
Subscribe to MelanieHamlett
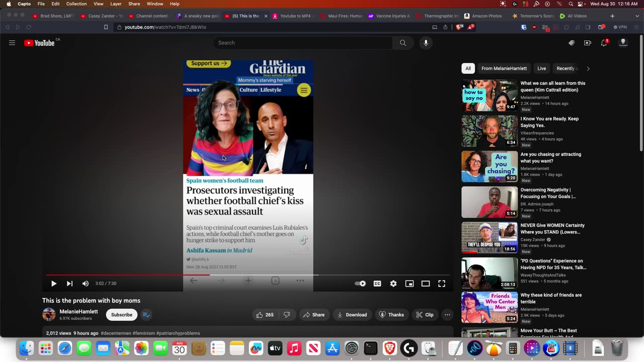tap(122, 315)
